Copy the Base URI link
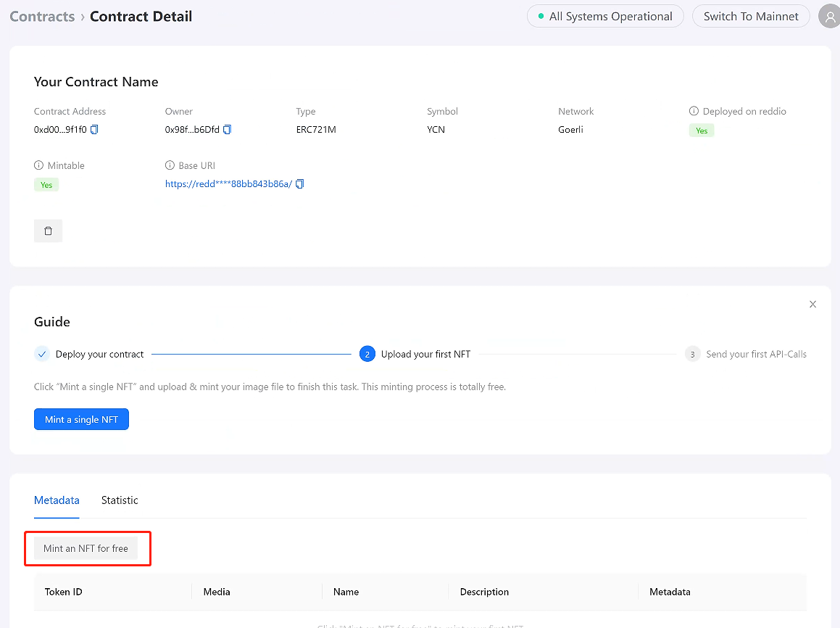Viewport: 840px width, 628px height. (299, 184)
